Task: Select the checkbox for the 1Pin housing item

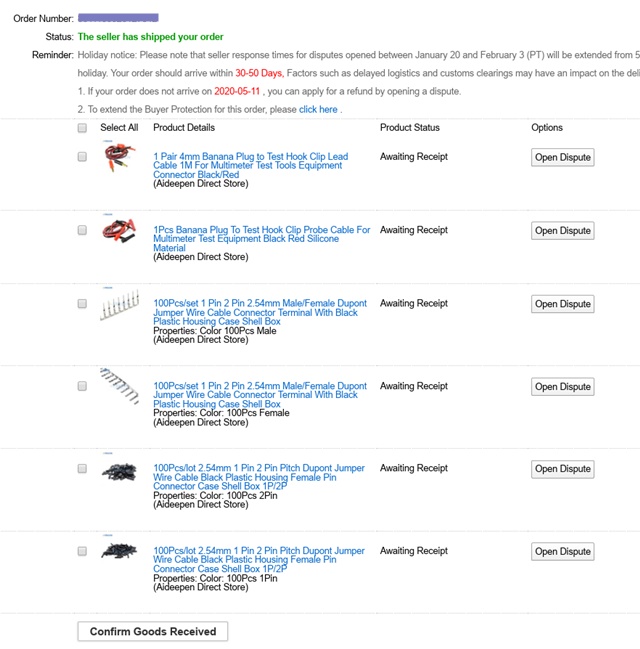Action: (x=82, y=551)
